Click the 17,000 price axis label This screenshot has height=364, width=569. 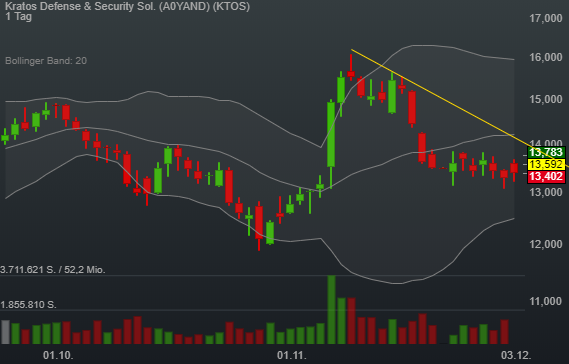tap(545, 18)
